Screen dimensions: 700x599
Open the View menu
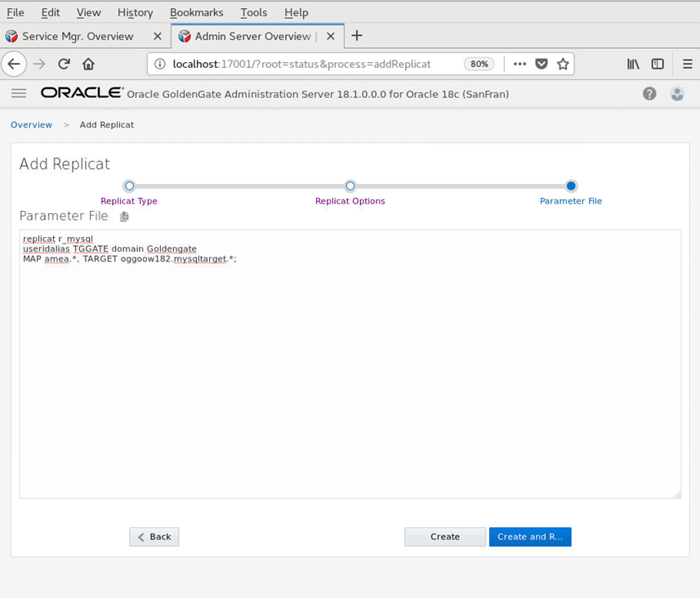pyautogui.click(x=88, y=12)
